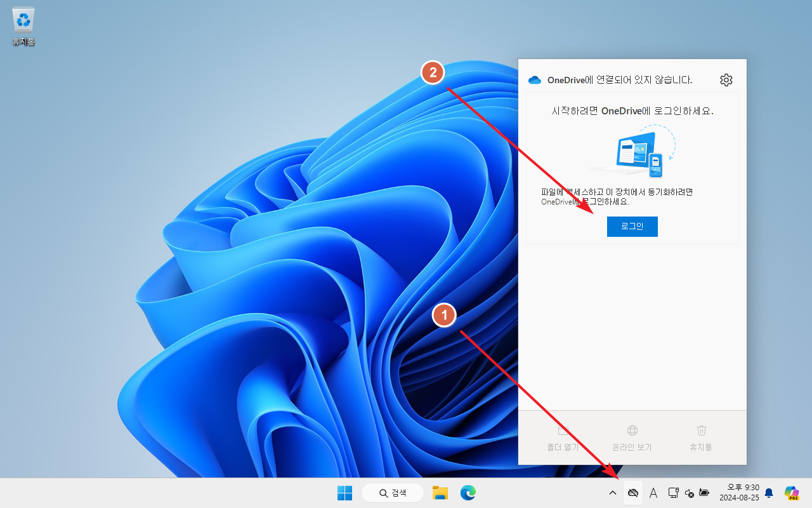Click the battery charging tray icon
Screen dimensions: 812x508
click(x=704, y=493)
